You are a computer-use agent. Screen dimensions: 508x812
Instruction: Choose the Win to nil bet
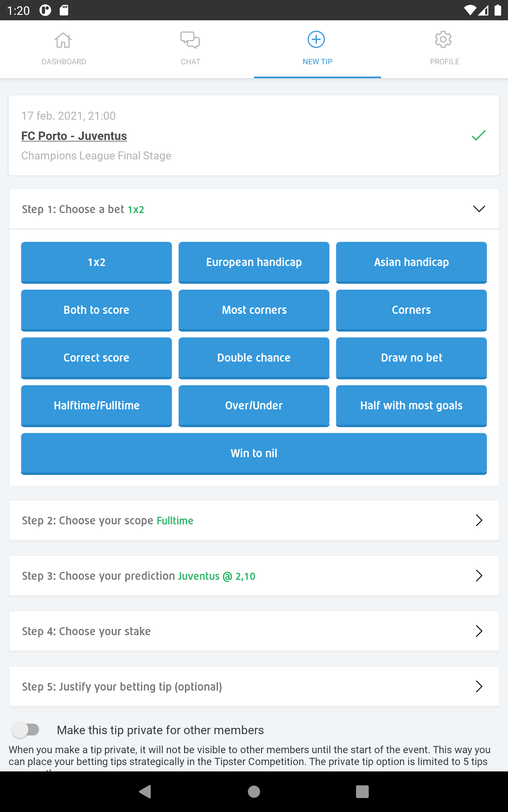click(x=254, y=453)
